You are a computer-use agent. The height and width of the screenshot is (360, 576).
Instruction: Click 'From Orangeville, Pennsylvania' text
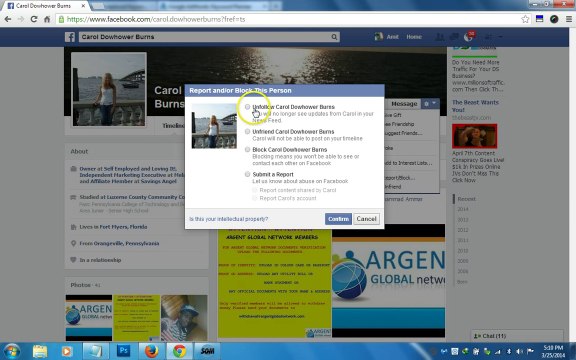tap(119, 244)
